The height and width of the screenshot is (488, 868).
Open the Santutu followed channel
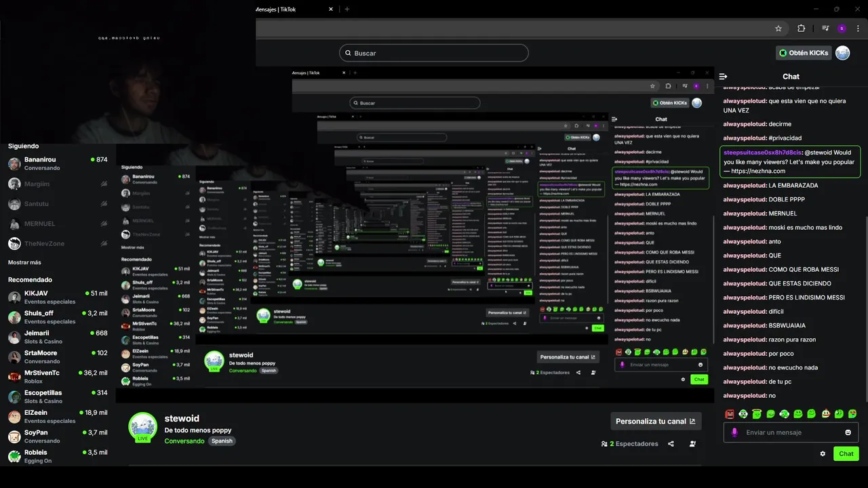pyautogui.click(x=58, y=203)
